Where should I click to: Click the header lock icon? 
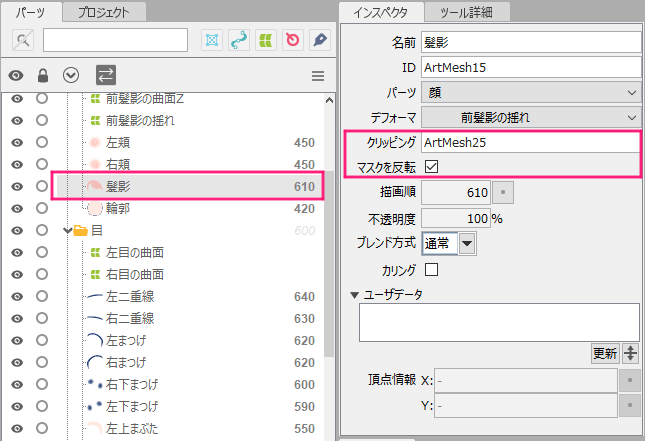click(x=43, y=75)
